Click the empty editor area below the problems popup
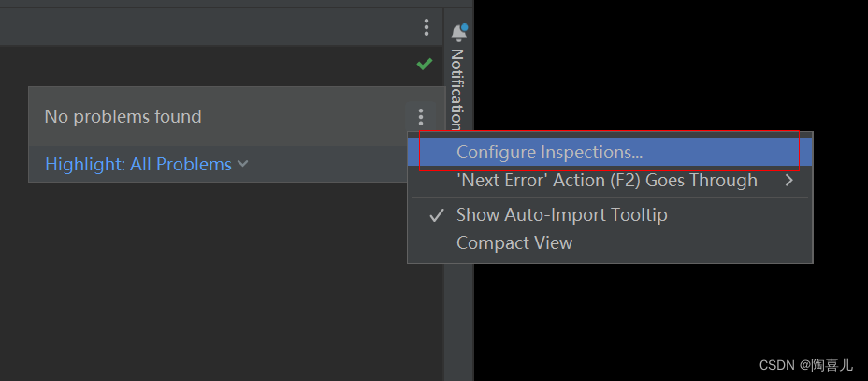The width and height of the screenshot is (868, 381). pyautogui.click(x=222, y=277)
